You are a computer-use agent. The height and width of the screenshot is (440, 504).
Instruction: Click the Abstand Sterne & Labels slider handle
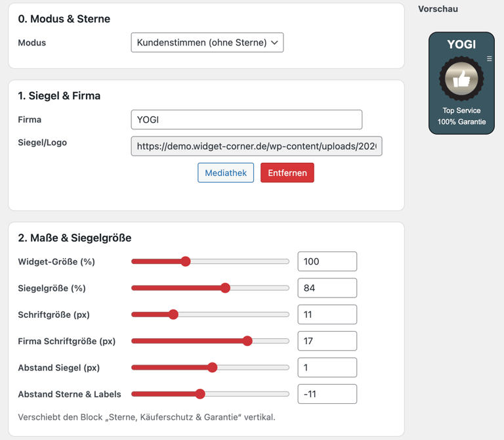[200, 394]
